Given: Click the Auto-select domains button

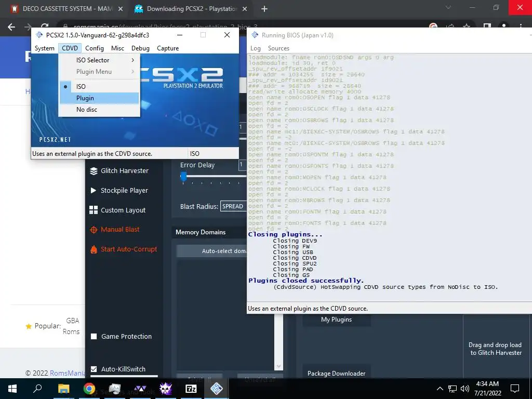Looking at the screenshot, I should [212, 251].
